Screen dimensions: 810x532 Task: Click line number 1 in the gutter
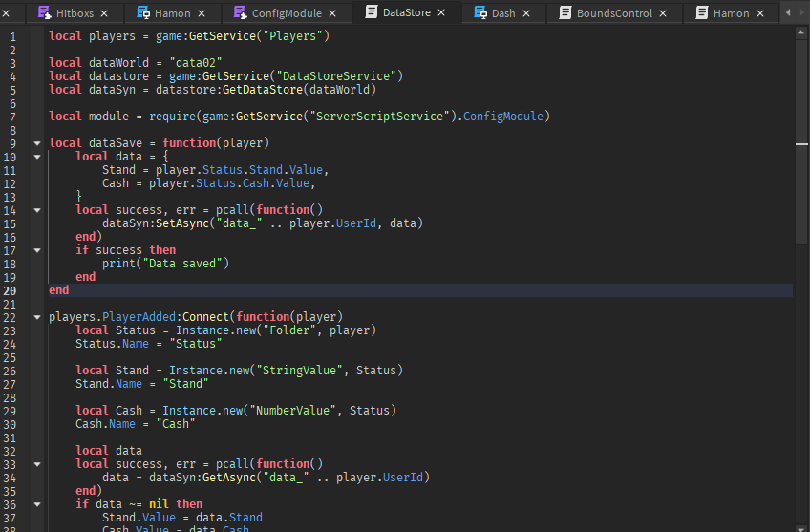pyautogui.click(x=12, y=36)
